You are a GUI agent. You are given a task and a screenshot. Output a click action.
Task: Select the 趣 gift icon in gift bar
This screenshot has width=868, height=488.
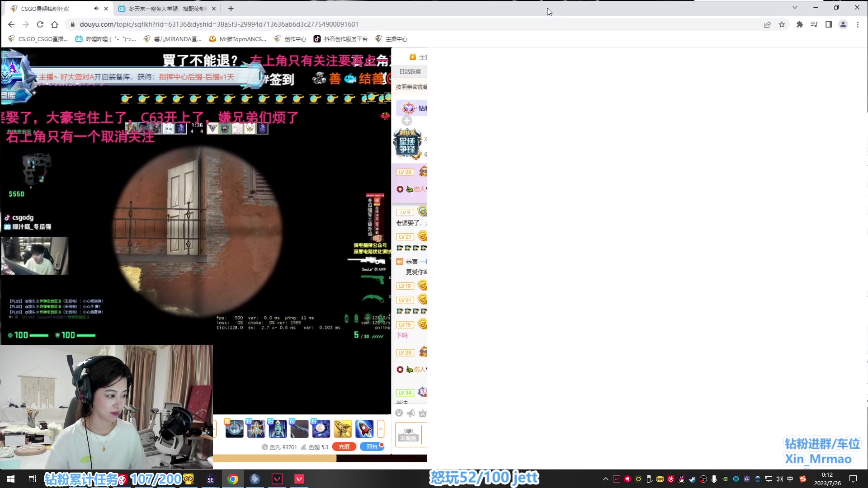pyautogui.click(x=234, y=428)
